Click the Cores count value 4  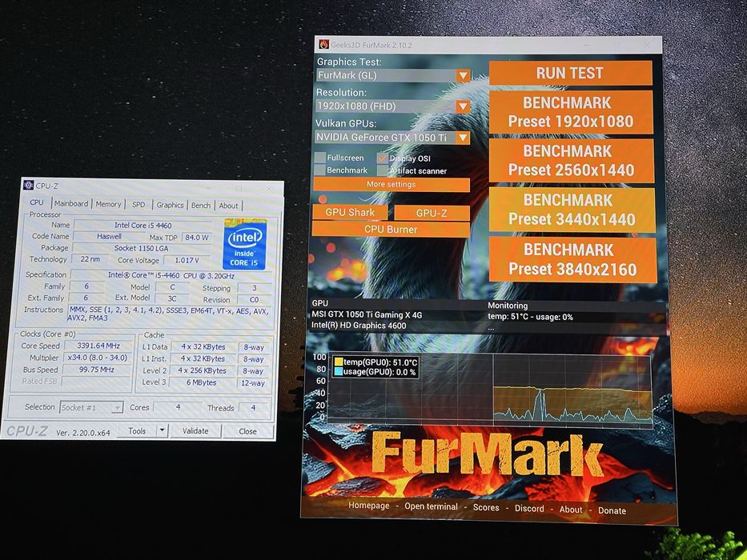coord(178,407)
